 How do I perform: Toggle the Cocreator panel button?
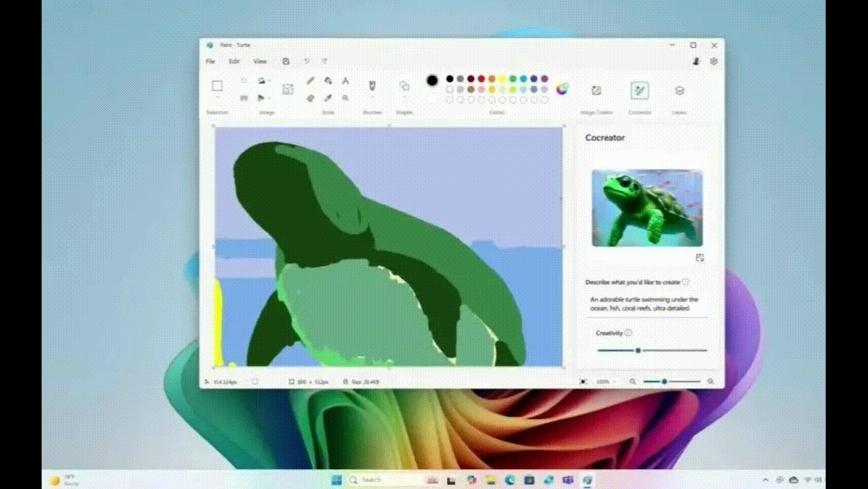[x=639, y=91]
